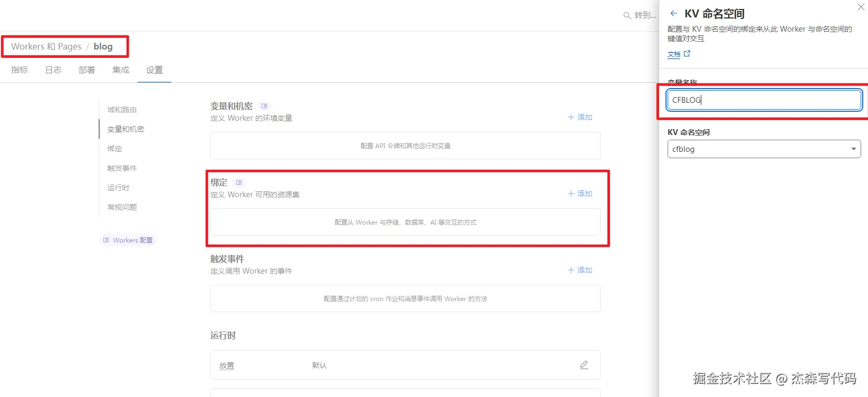This screenshot has height=397, width=868.
Task: Open the docs icon next to 变量和机密 heading
Action: point(264,106)
